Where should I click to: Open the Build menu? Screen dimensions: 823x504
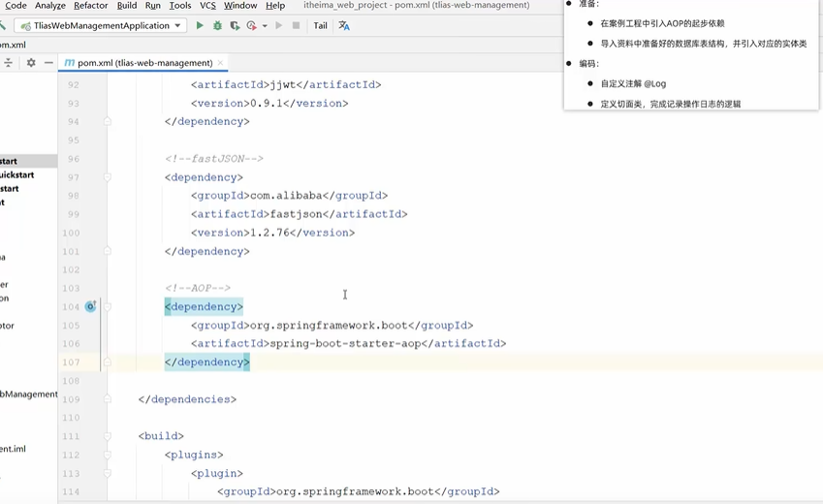[126, 5]
